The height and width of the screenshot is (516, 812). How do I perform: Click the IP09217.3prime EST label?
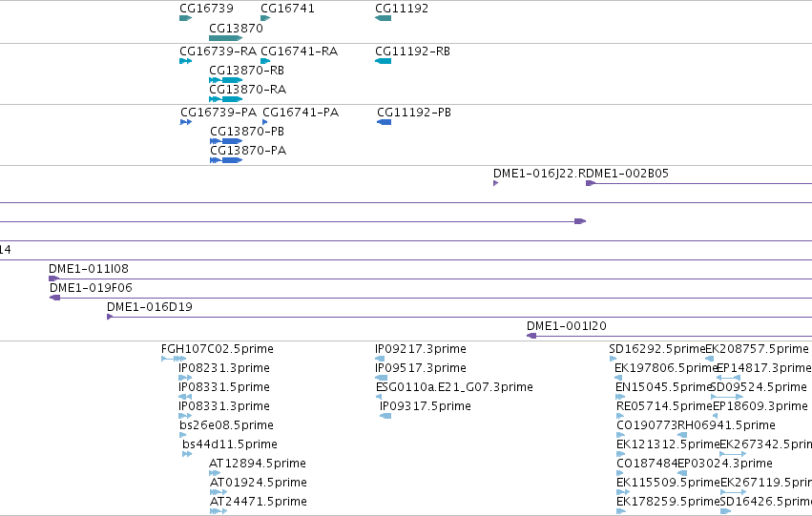pos(421,349)
